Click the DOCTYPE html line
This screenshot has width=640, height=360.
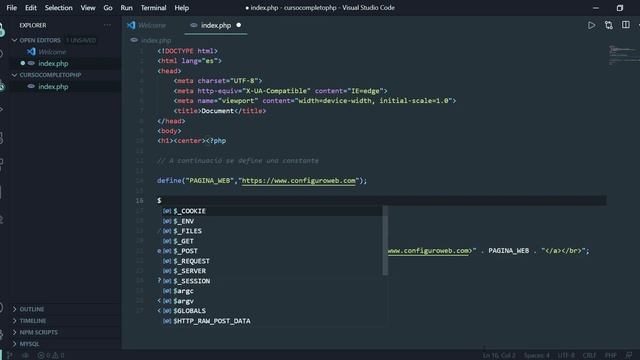187,51
